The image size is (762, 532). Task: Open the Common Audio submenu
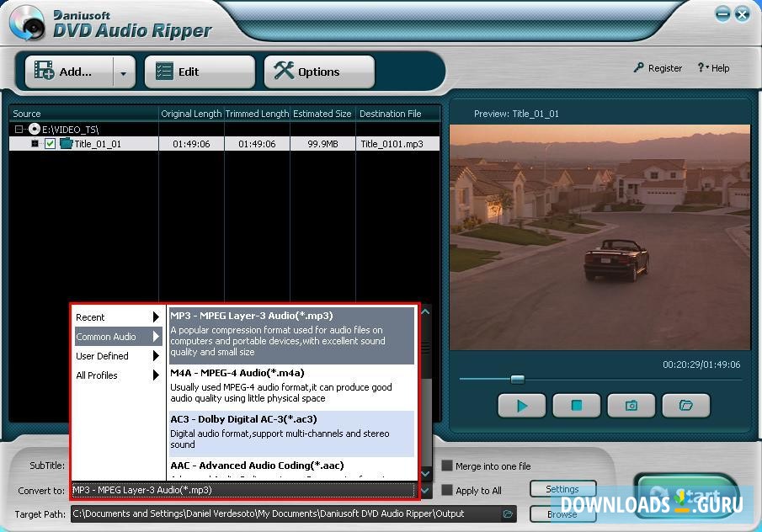(x=118, y=337)
